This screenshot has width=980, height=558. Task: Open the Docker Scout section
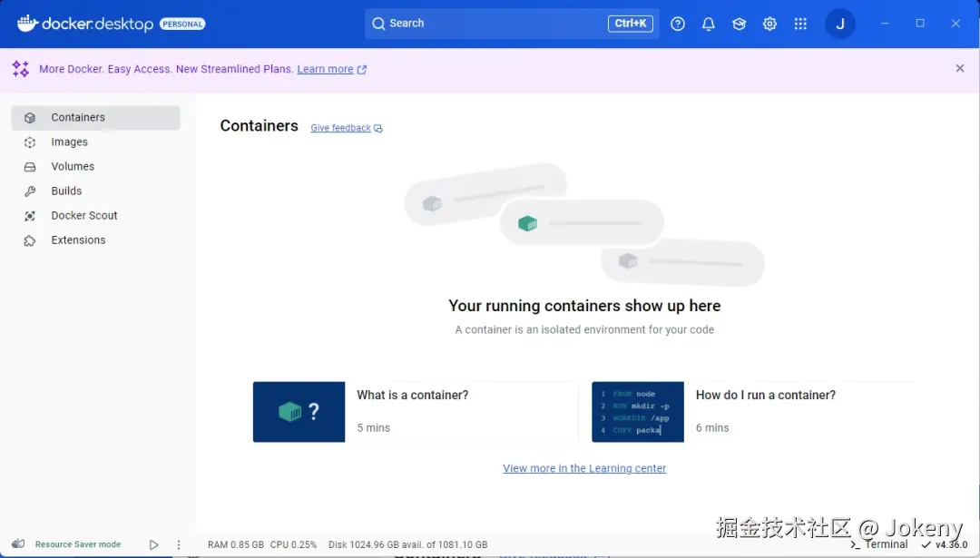[95, 216]
